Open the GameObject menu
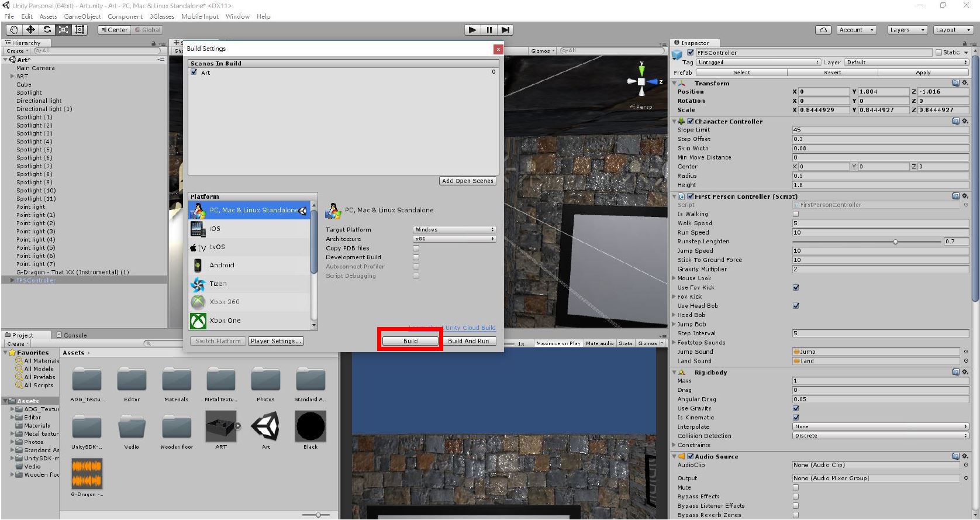The width and height of the screenshot is (980, 520). [82, 16]
